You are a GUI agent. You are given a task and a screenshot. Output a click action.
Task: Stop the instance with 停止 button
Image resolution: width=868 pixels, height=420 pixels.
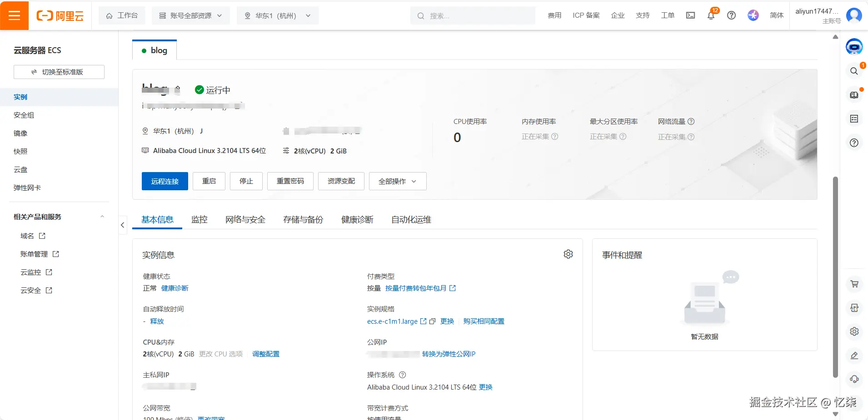pyautogui.click(x=246, y=181)
